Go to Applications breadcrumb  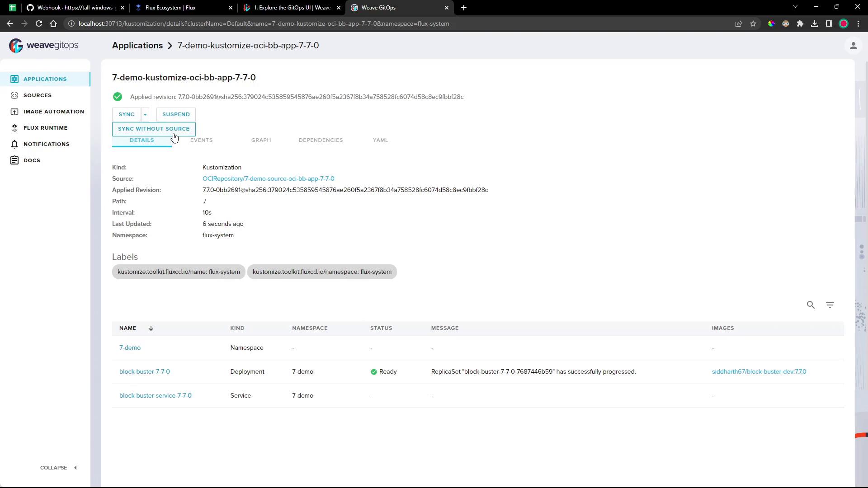click(x=137, y=46)
